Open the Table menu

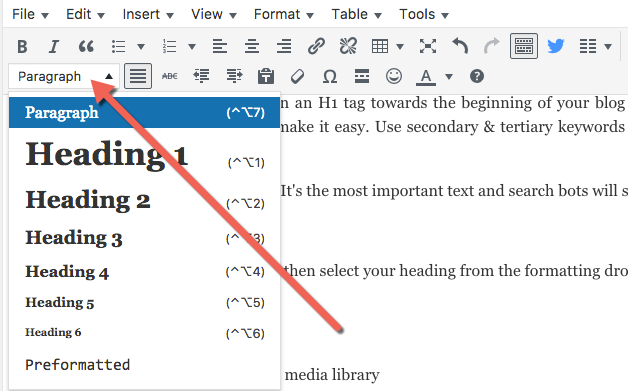[x=356, y=14]
